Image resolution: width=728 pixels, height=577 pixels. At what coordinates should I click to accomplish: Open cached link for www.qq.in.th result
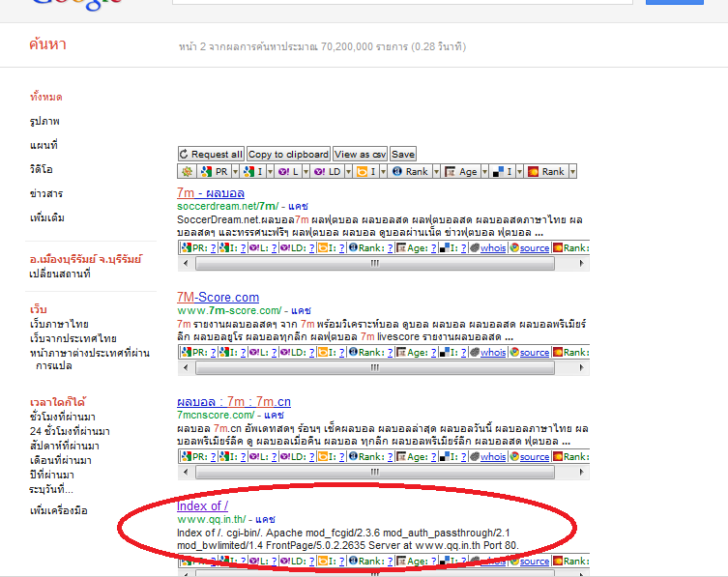pyautogui.click(x=266, y=519)
